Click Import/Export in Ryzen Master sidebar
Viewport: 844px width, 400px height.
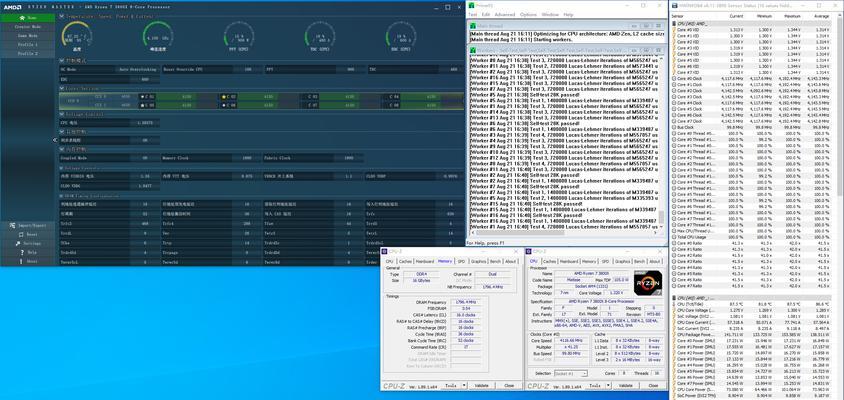27,225
